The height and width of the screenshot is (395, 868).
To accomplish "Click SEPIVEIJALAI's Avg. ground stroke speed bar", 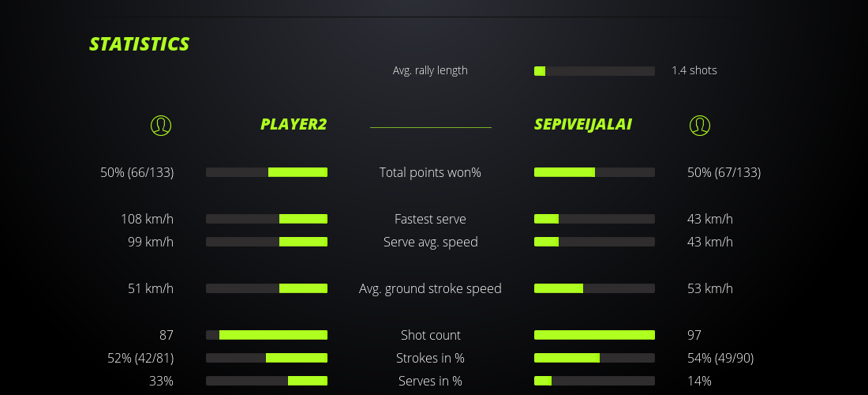I will point(594,288).
